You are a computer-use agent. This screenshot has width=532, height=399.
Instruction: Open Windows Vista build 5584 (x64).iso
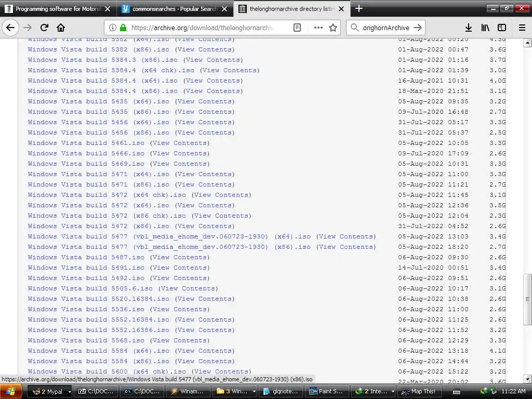click(98, 351)
